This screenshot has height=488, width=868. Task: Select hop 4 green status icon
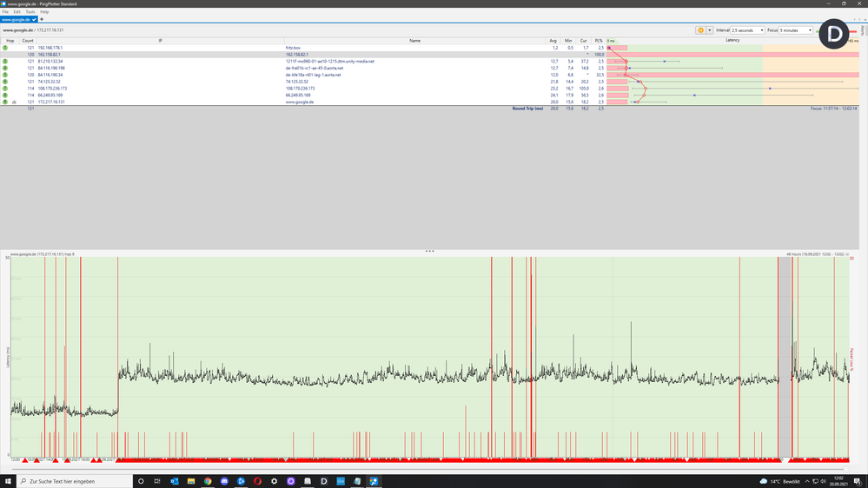point(5,68)
